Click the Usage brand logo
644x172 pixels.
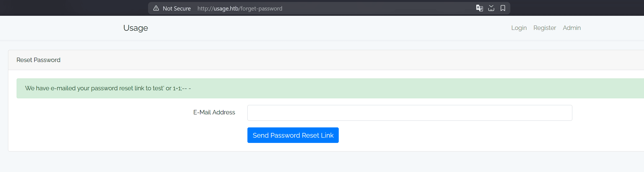point(135,28)
